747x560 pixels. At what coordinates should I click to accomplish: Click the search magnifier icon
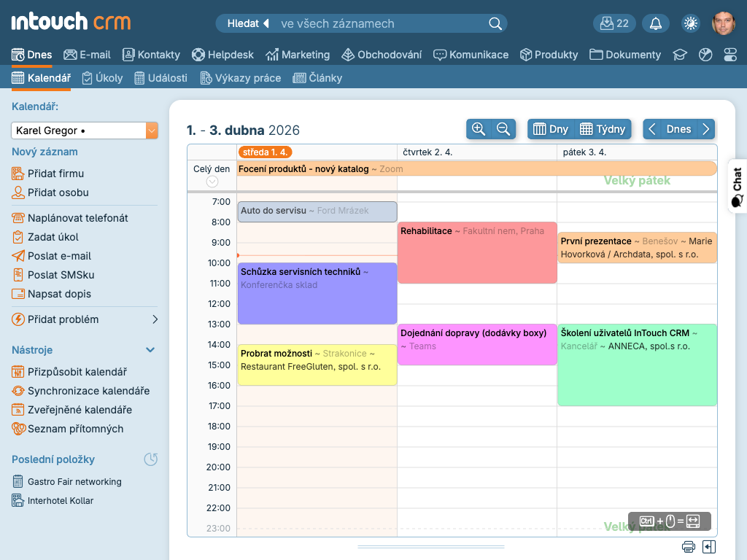click(x=495, y=23)
